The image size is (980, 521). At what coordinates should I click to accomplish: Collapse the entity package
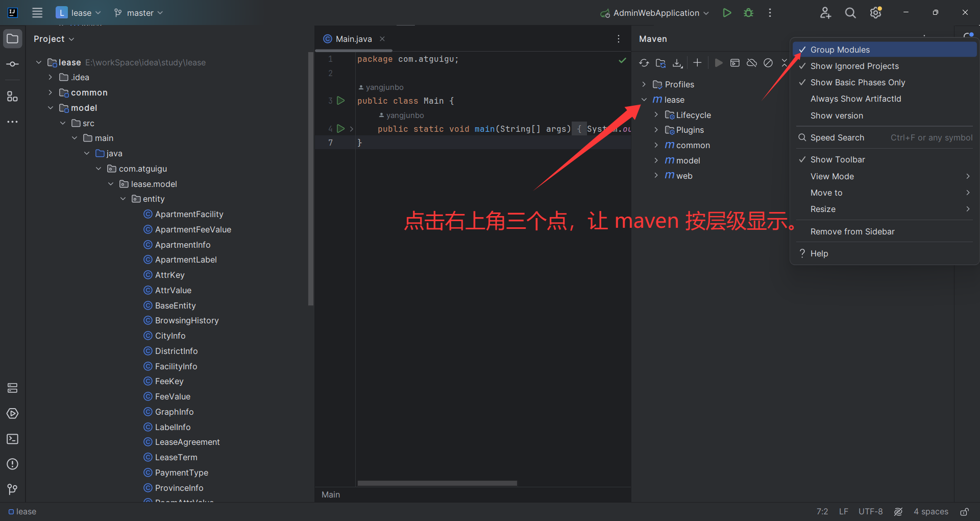coord(123,199)
